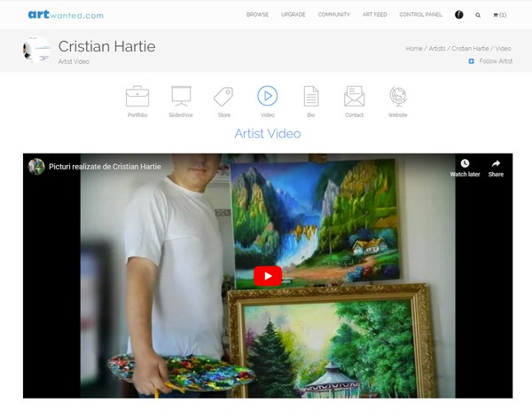532x418 pixels.
Task: Open the COMMUNITY menu
Action: click(334, 14)
